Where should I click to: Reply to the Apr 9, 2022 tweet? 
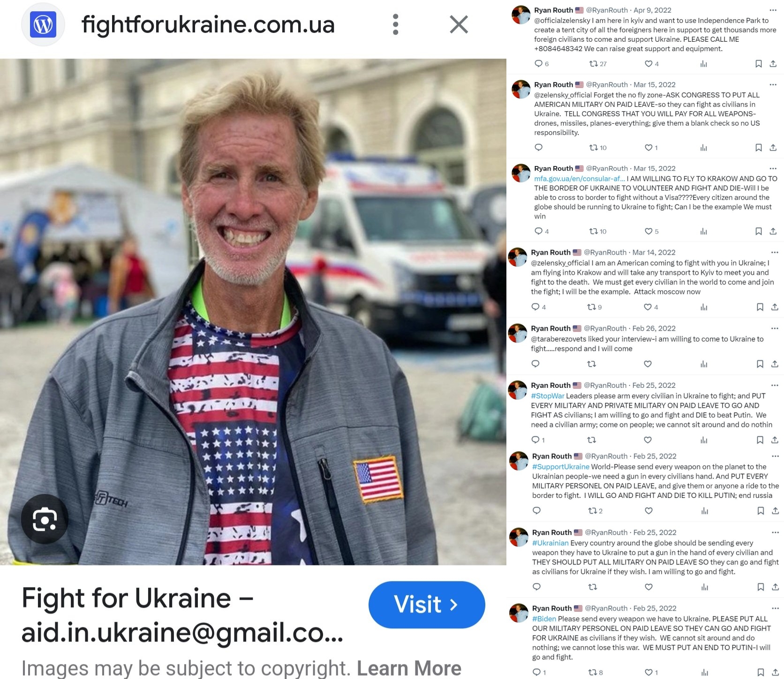click(539, 64)
